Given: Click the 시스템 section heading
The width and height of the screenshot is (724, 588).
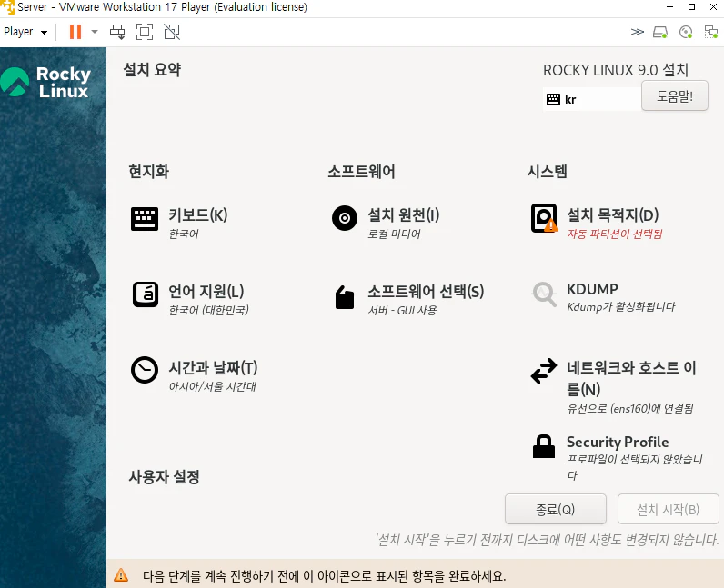Looking at the screenshot, I should (548, 172).
